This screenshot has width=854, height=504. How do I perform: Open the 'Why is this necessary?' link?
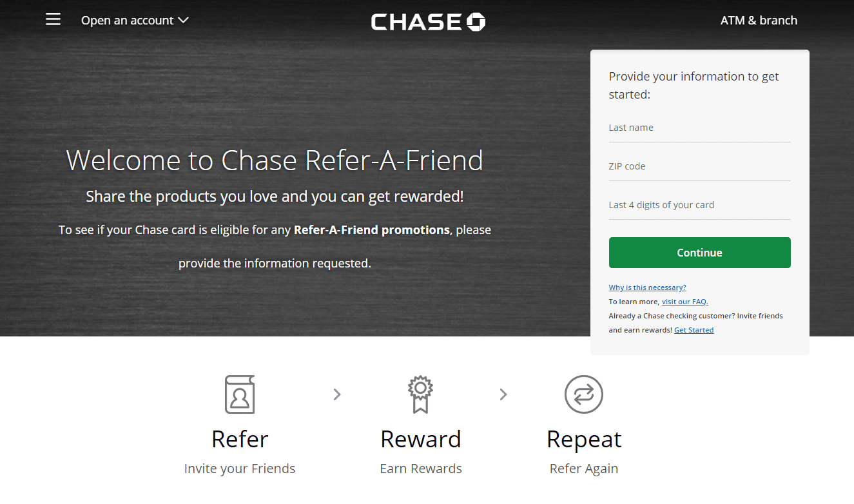click(647, 287)
